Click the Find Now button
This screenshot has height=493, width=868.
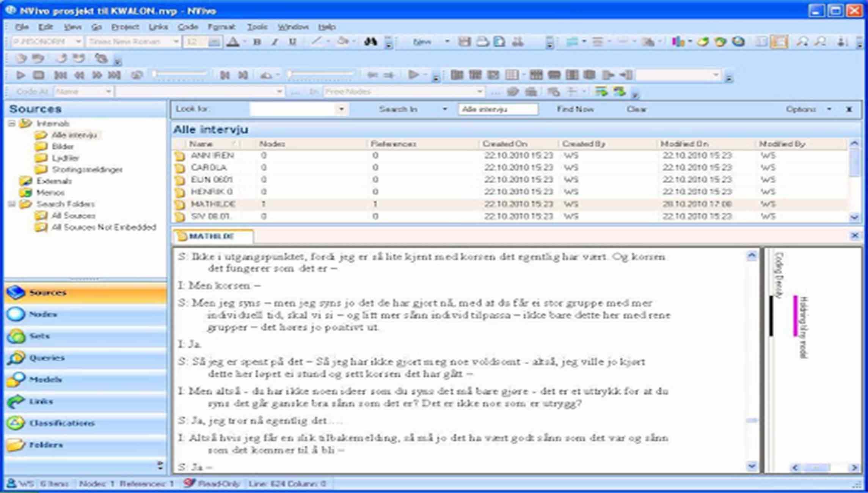(x=575, y=109)
